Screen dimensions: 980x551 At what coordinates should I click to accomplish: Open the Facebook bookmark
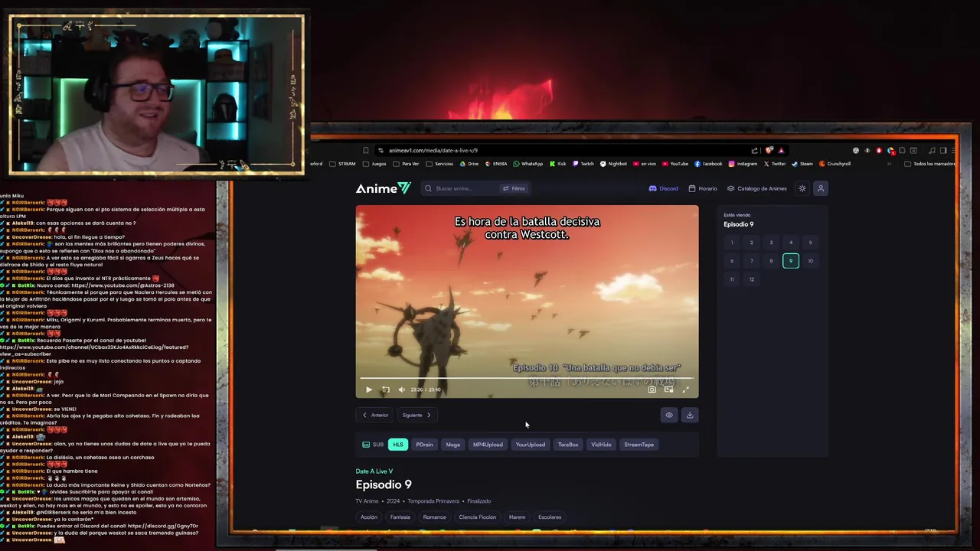click(x=709, y=164)
